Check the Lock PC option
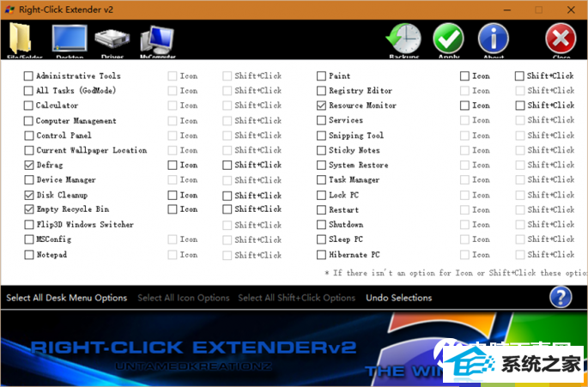588x387 pixels. (321, 195)
